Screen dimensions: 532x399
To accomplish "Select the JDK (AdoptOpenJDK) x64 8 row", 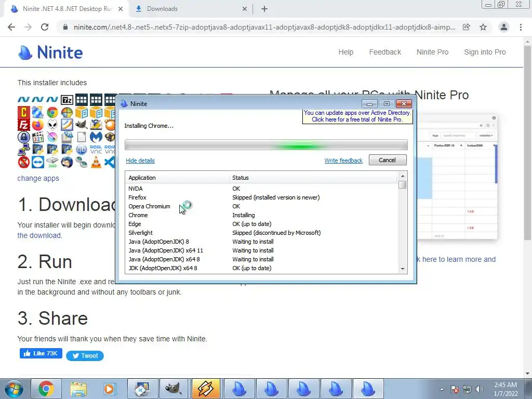I will pyautogui.click(x=262, y=268).
